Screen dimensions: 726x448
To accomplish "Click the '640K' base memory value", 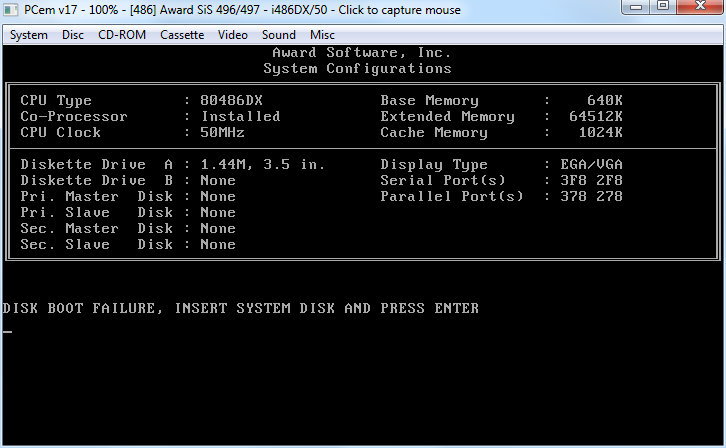I will 605,100.
